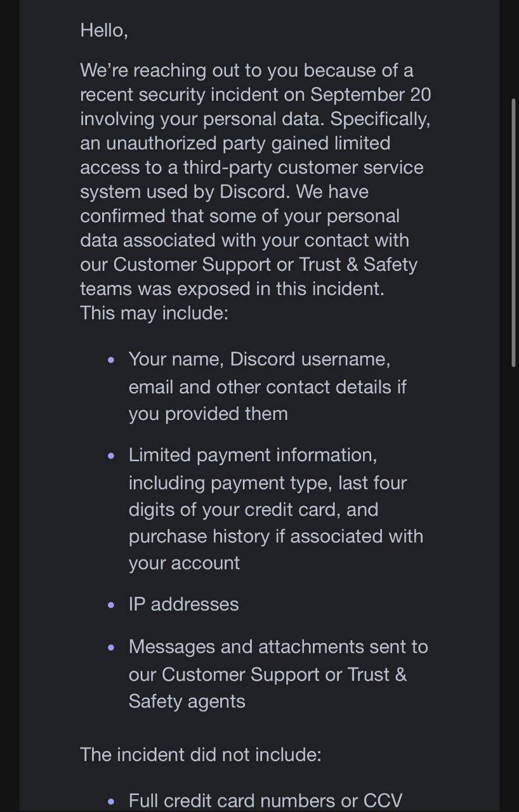Click the bullet dot beside "Messages and attachments"
519x812 pixels.
112,648
